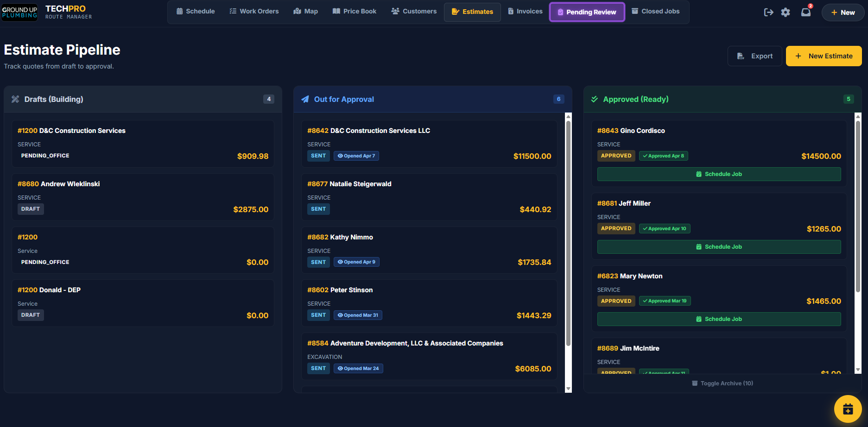Create a New Estimate

(x=824, y=56)
